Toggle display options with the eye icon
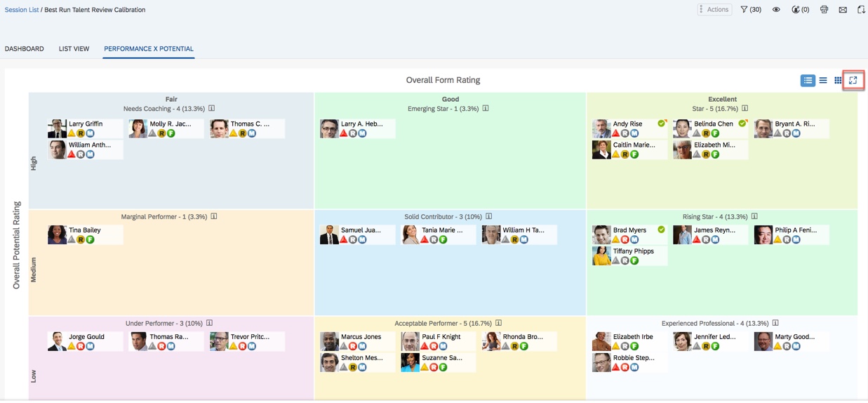Viewport: 868px width, 403px height. tap(776, 10)
